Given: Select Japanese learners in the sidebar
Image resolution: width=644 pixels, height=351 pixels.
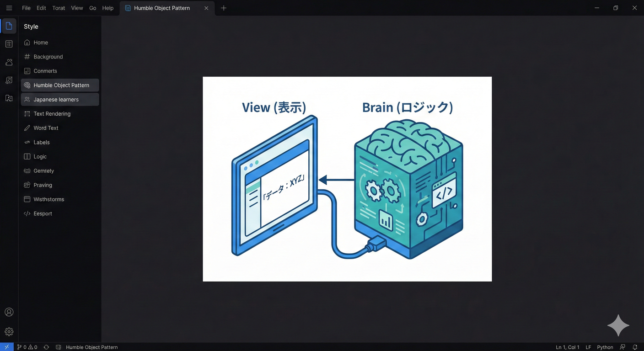Looking at the screenshot, I should (x=56, y=99).
